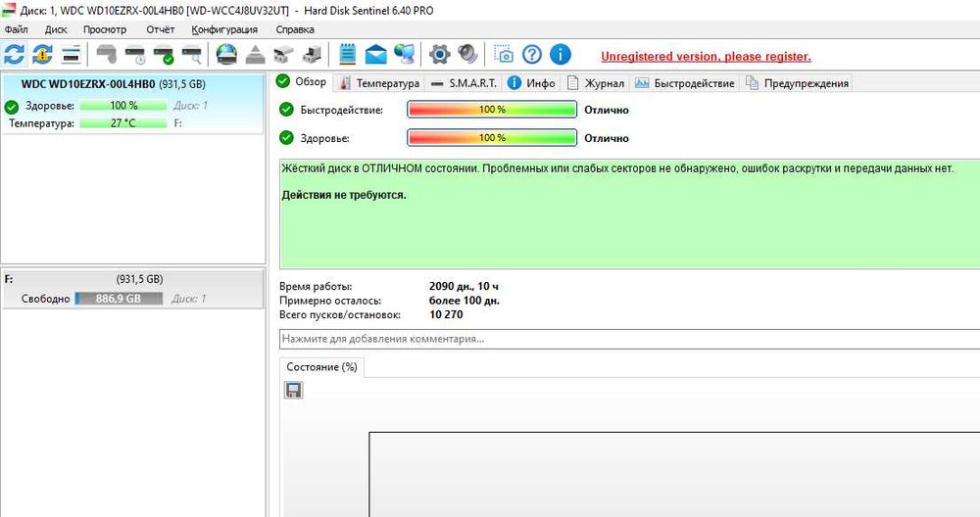Click the 886,9 GB free space bar
Screen dimensions: 980x517
[119, 299]
